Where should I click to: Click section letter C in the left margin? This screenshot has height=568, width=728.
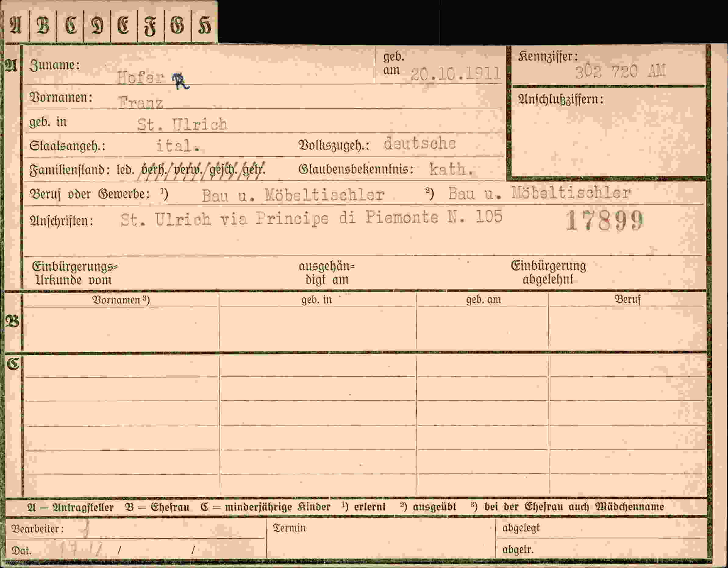point(13,364)
